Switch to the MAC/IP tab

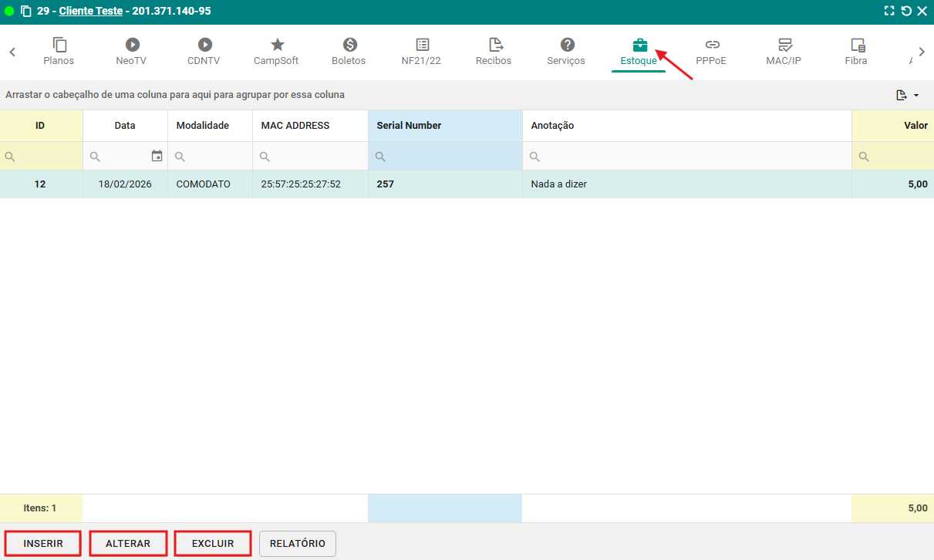click(784, 52)
